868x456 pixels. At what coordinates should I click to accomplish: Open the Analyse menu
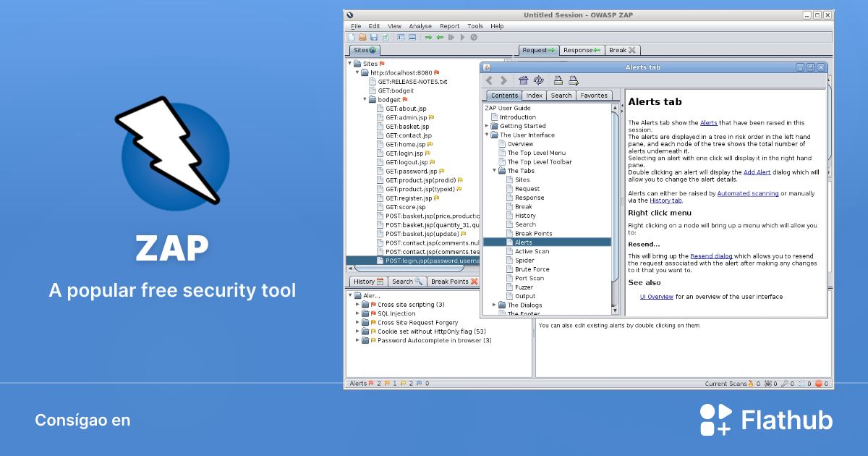(420, 26)
